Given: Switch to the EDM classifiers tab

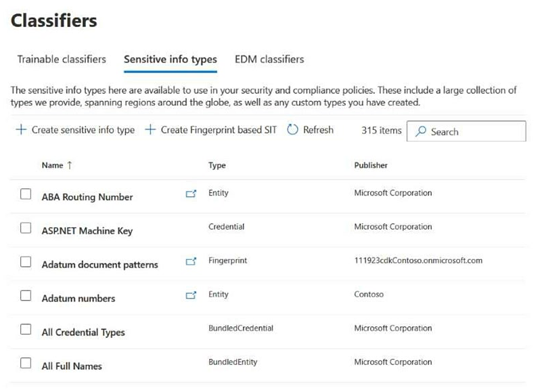Looking at the screenshot, I should tap(269, 59).
